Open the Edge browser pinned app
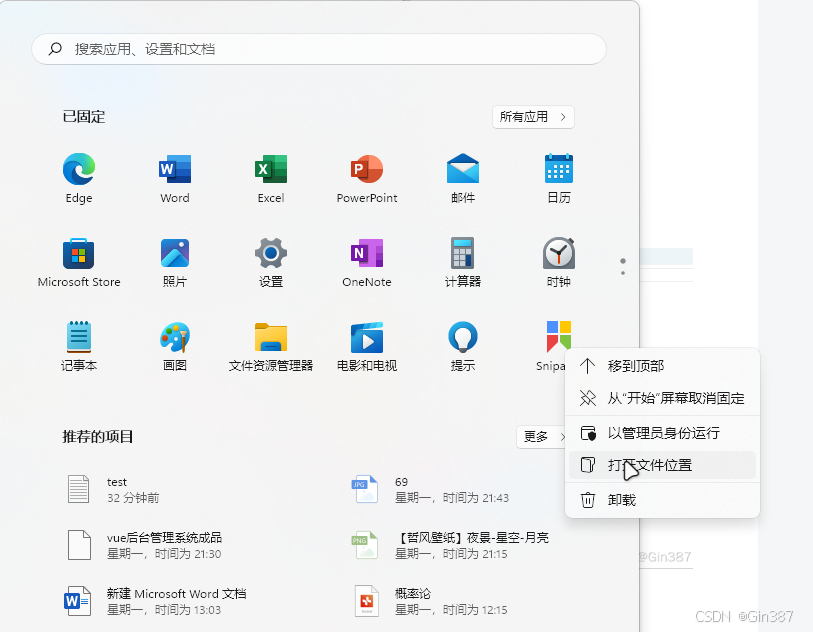 click(x=79, y=178)
